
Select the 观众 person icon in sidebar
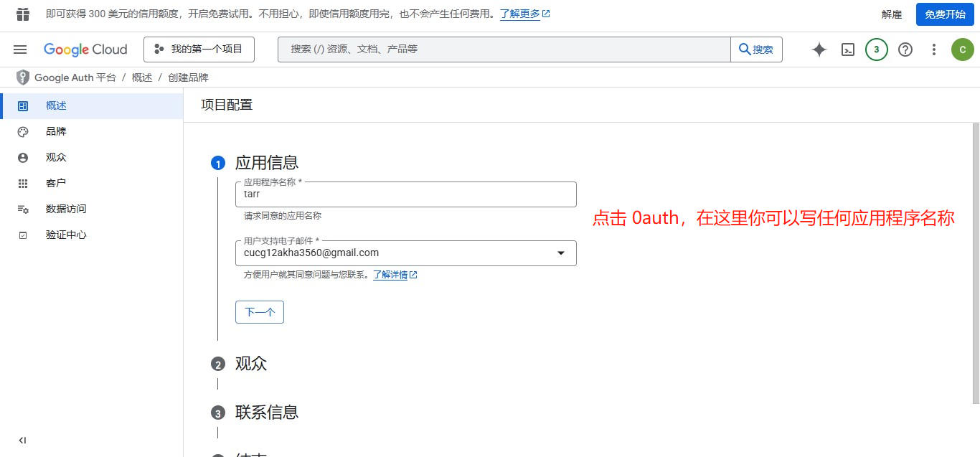coord(22,157)
